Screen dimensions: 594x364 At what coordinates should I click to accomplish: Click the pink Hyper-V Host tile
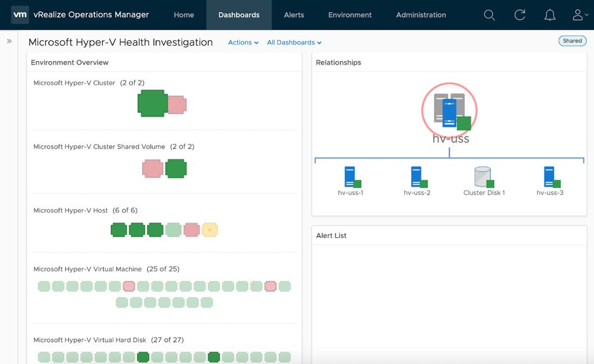pos(191,230)
